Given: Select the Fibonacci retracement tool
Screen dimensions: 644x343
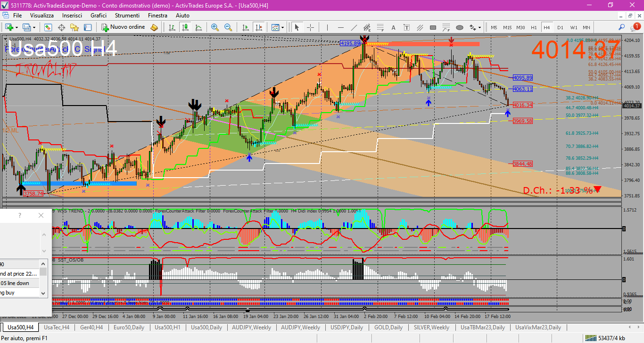Looking at the screenshot, I should 380,27.
